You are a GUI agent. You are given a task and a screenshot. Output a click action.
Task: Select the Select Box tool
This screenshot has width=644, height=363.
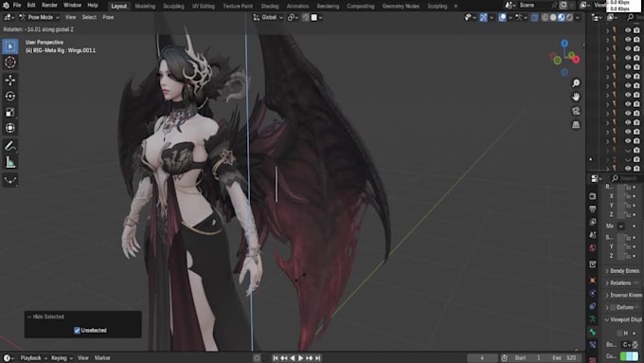10,46
